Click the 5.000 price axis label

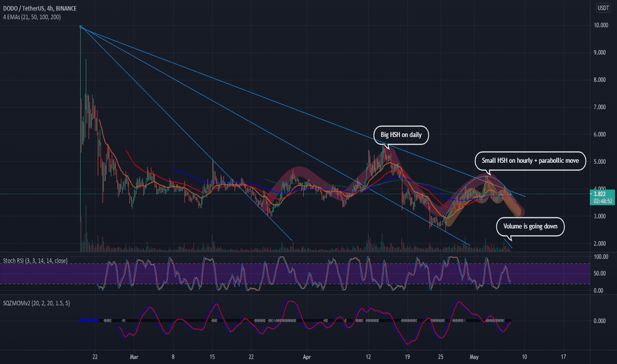pyautogui.click(x=600, y=161)
